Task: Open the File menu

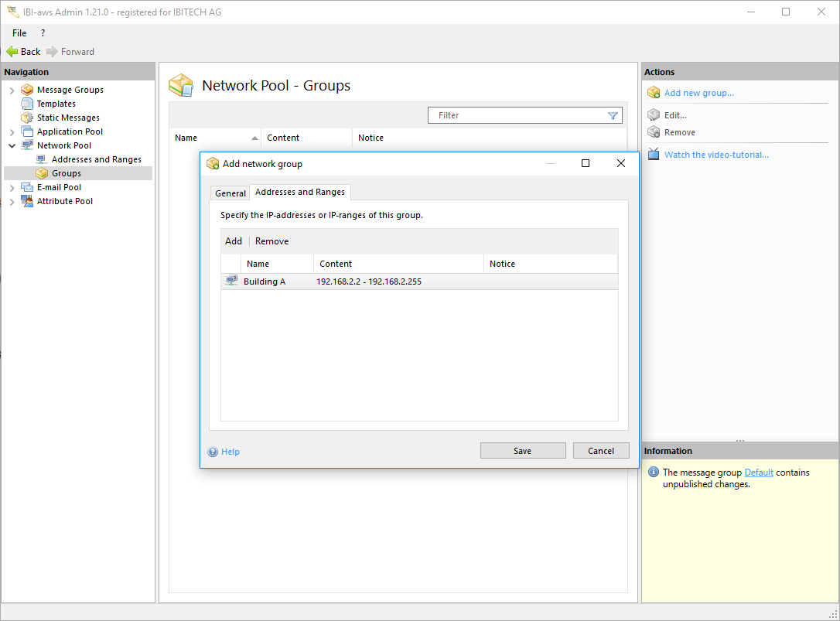Action: [19, 33]
